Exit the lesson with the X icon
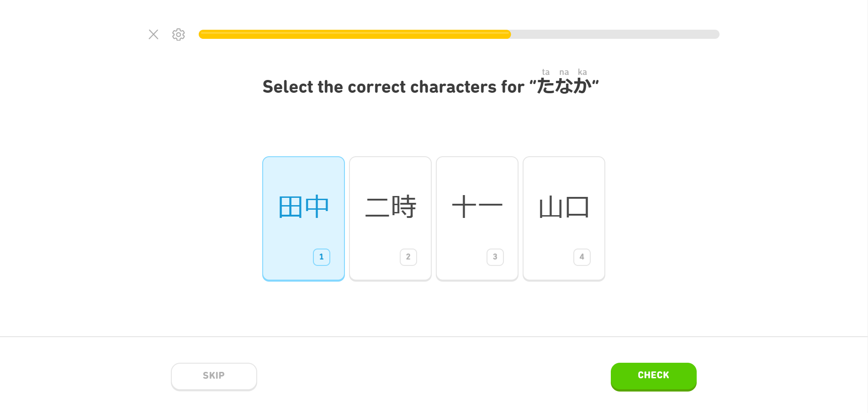The height and width of the screenshot is (413, 868). coord(153,34)
